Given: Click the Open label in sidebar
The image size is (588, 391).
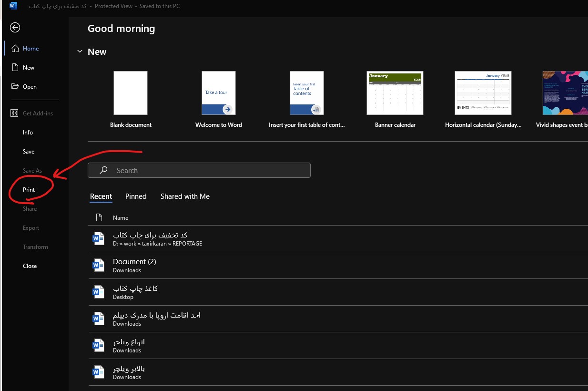Looking at the screenshot, I should point(30,87).
